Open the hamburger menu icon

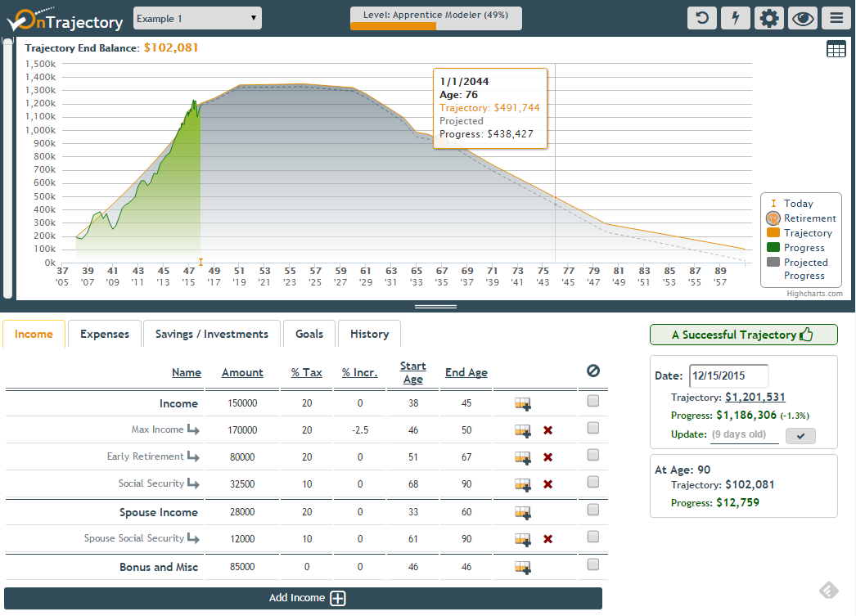click(836, 18)
